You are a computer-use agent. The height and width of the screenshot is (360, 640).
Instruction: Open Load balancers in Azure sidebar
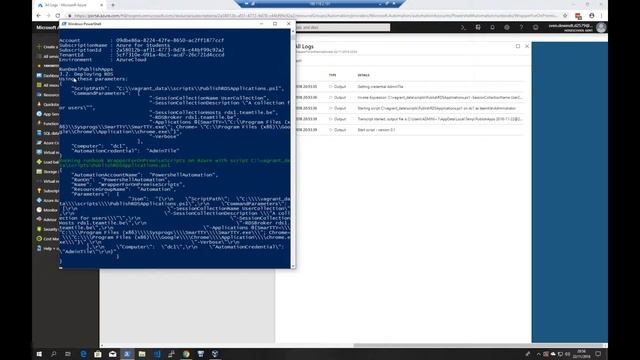point(47,162)
